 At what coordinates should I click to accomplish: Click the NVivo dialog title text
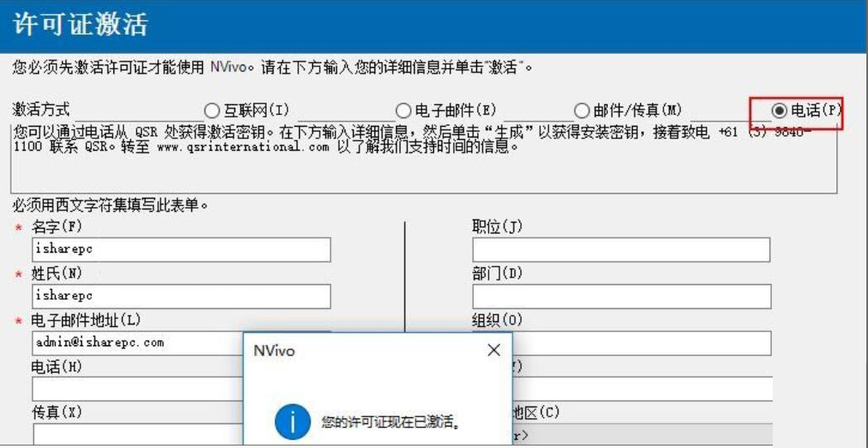[x=274, y=351]
